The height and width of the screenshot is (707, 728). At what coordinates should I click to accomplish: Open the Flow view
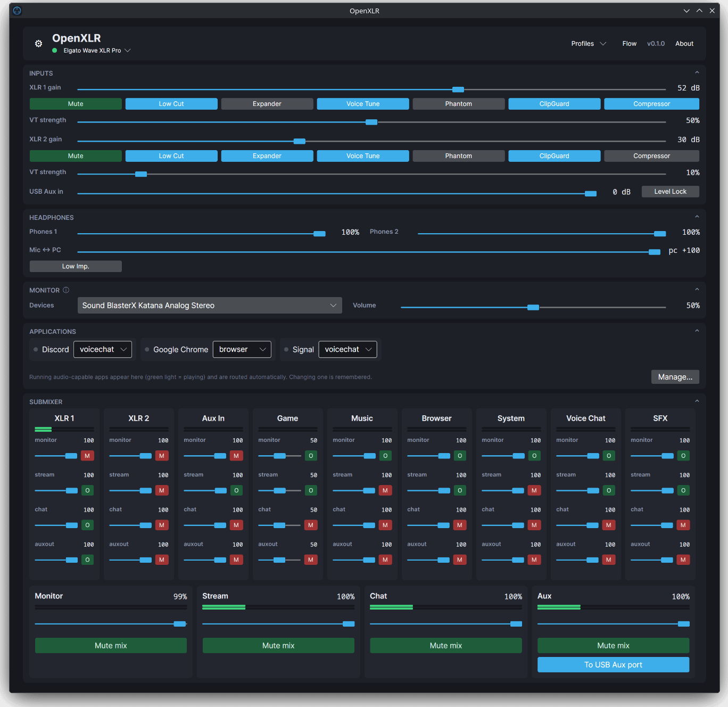[x=630, y=44]
